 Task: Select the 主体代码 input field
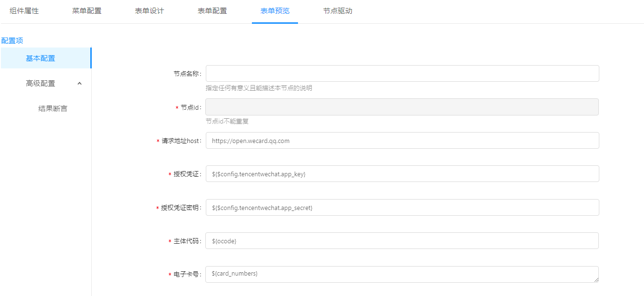tap(402, 241)
